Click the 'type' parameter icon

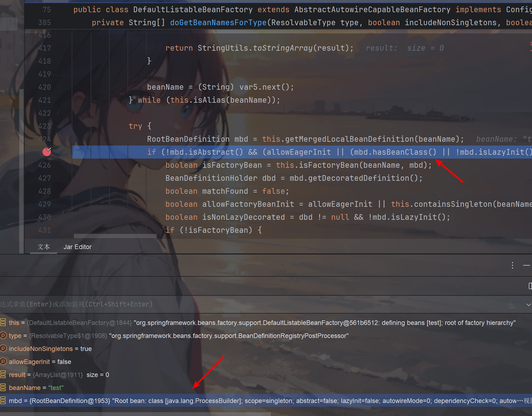[3, 336]
